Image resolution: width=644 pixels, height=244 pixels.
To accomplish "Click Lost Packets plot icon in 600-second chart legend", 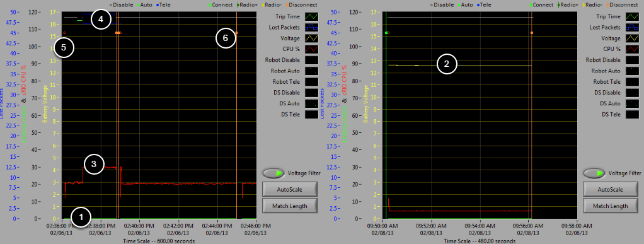I will coord(312,28).
